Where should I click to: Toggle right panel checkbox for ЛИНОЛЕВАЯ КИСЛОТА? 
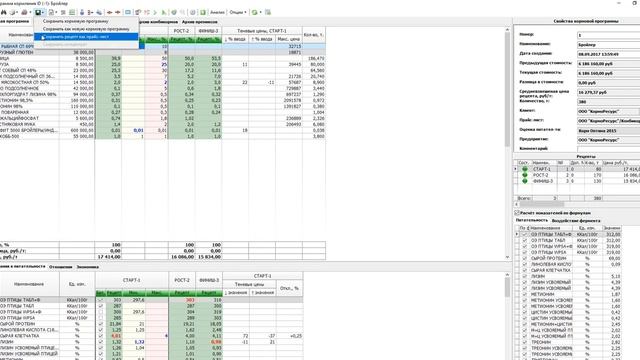(525, 264)
